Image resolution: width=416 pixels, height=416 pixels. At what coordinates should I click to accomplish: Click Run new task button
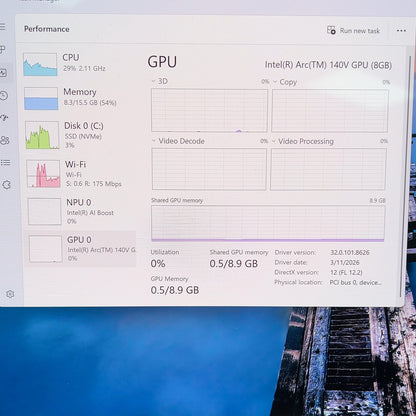coord(353,31)
